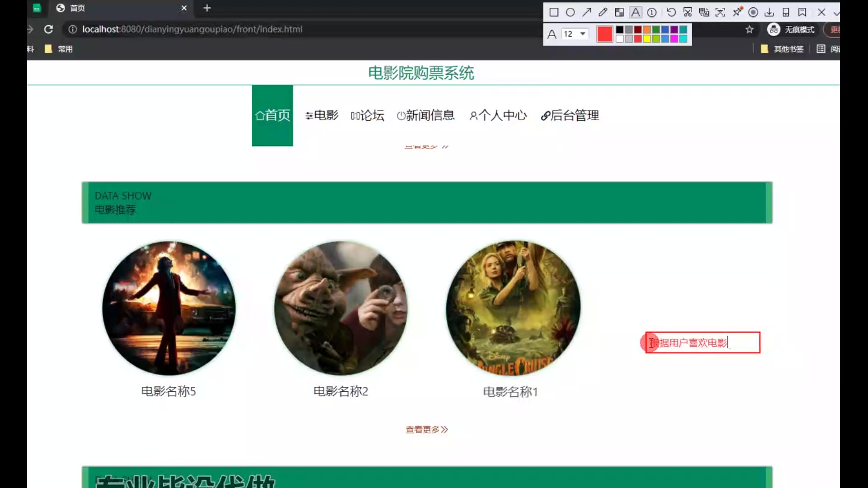Select the rectangle annotation tool

pyautogui.click(x=554, y=12)
